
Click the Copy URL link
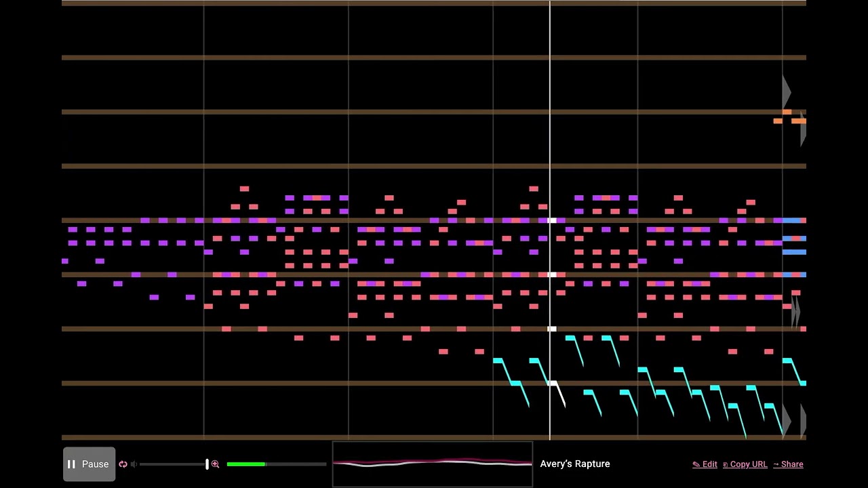(745, 464)
